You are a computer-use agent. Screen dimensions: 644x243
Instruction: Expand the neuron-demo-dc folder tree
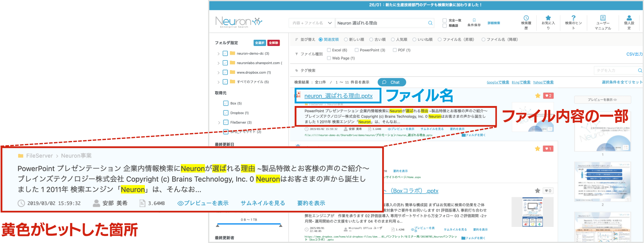(x=218, y=54)
